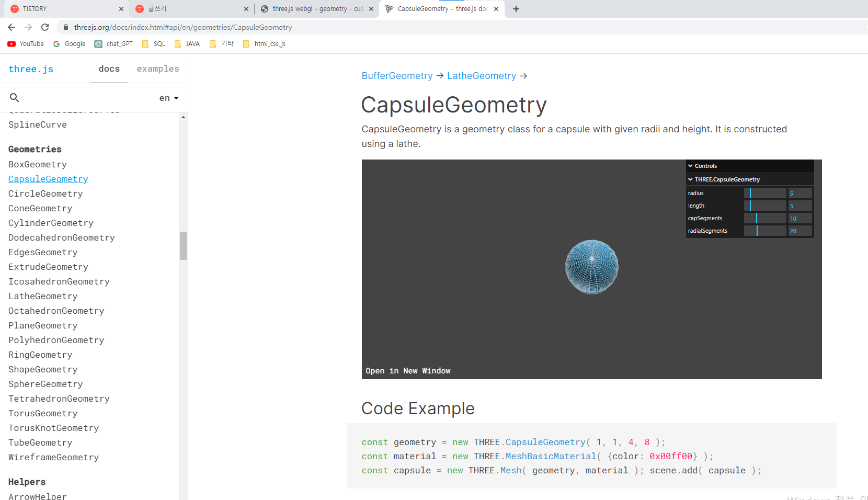Open the YouTube bookmark
868x500 pixels.
click(26, 44)
